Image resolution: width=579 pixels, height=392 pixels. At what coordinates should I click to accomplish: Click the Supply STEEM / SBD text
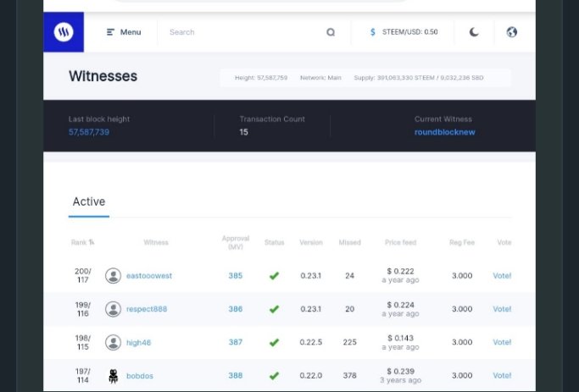point(419,78)
